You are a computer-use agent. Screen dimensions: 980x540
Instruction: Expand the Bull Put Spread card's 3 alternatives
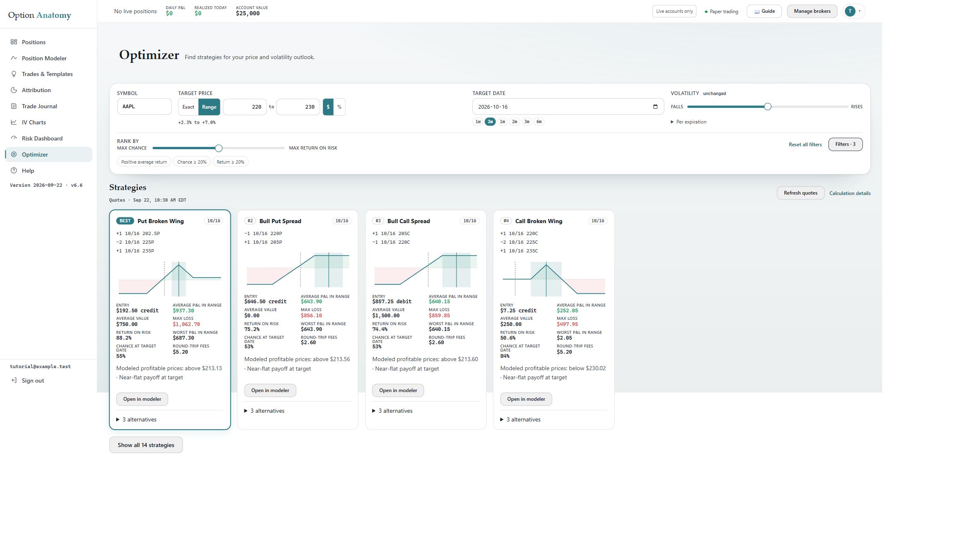[265, 411]
